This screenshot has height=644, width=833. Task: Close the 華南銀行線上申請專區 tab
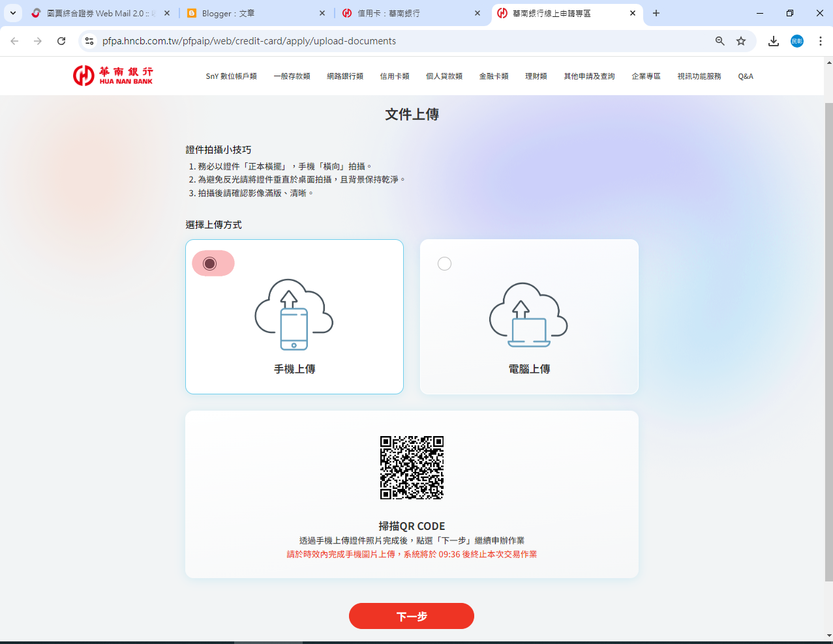coord(633,13)
